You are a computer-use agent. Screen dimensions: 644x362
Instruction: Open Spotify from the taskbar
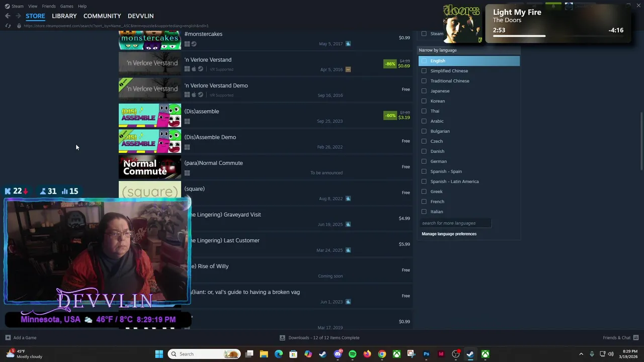click(352, 354)
